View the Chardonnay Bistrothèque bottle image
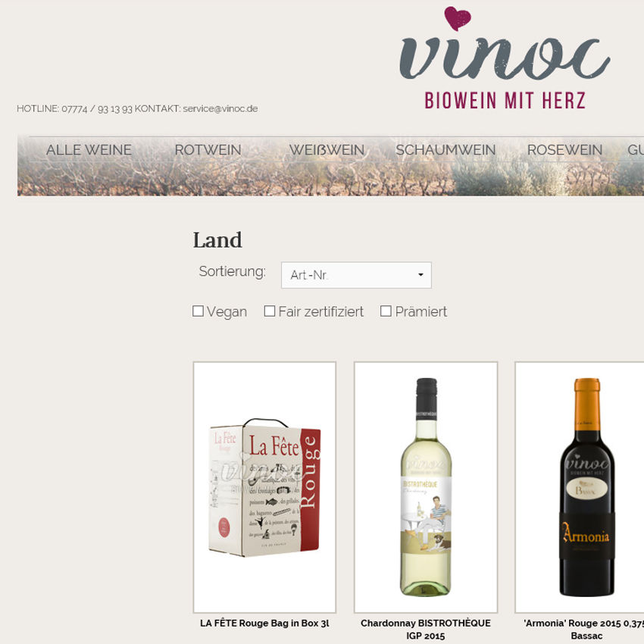 pyautogui.click(x=426, y=487)
